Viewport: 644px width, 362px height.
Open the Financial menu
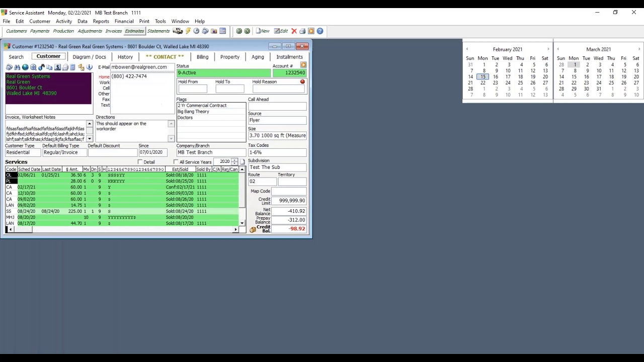124,22
